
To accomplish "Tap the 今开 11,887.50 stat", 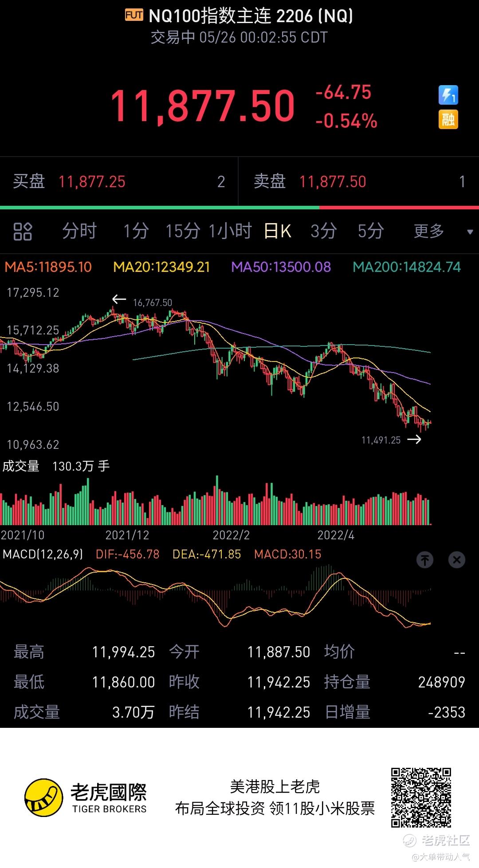I will [239, 652].
